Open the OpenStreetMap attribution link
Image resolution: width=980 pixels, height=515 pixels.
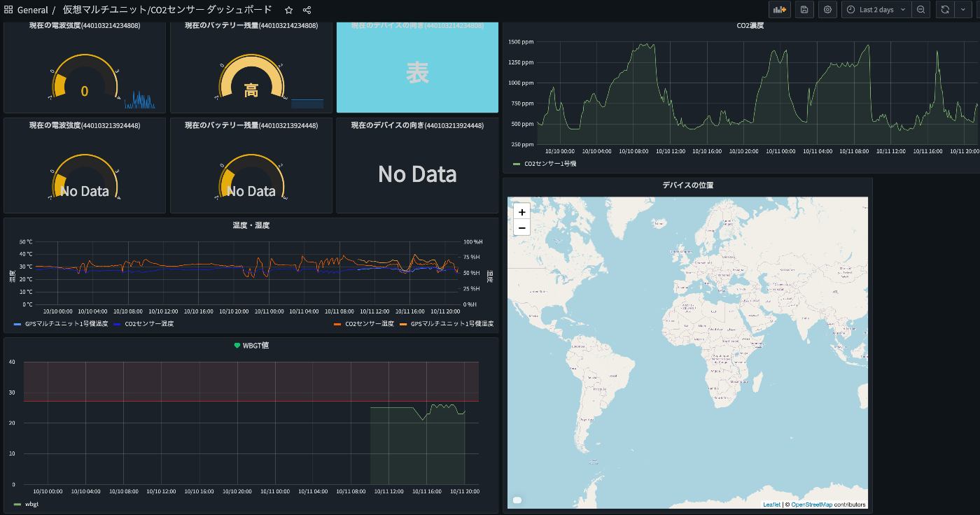coord(812,505)
